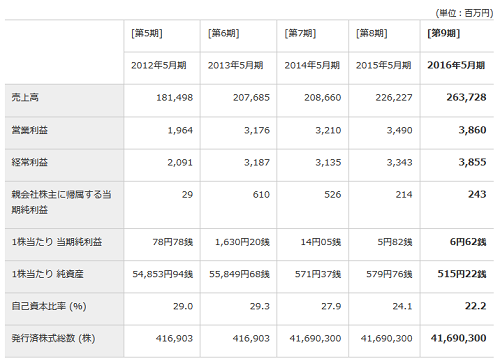Click the net income value 214
Viewport: 500px width, 361px height.
coord(404,195)
